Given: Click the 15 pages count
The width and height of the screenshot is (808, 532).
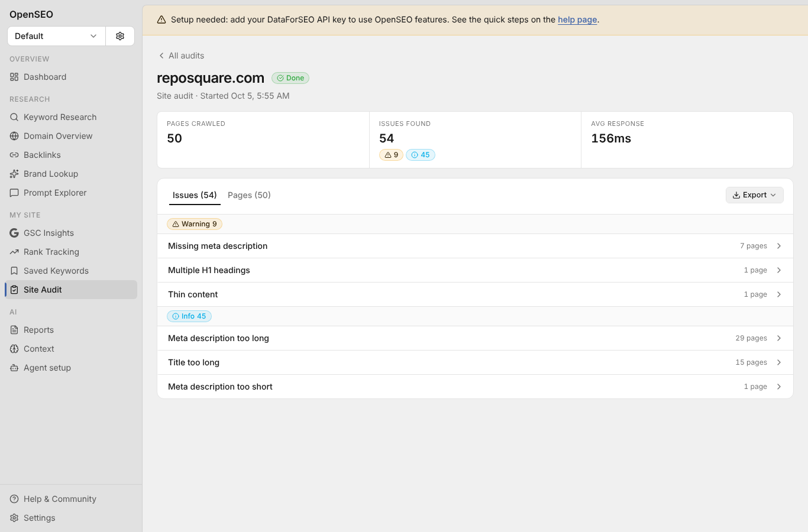Looking at the screenshot, I should pyautogui.click(x=751, y=362).
